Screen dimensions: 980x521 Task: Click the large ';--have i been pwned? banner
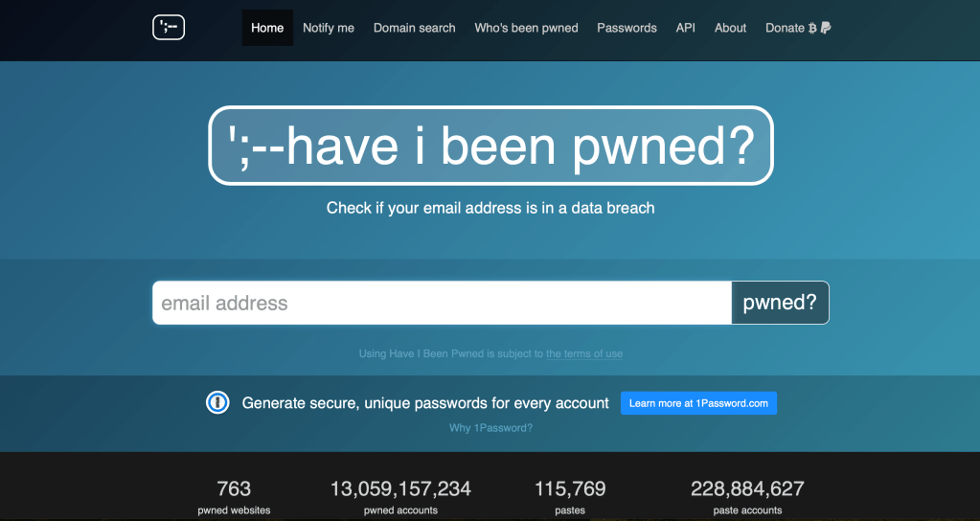tap(490, 146)
